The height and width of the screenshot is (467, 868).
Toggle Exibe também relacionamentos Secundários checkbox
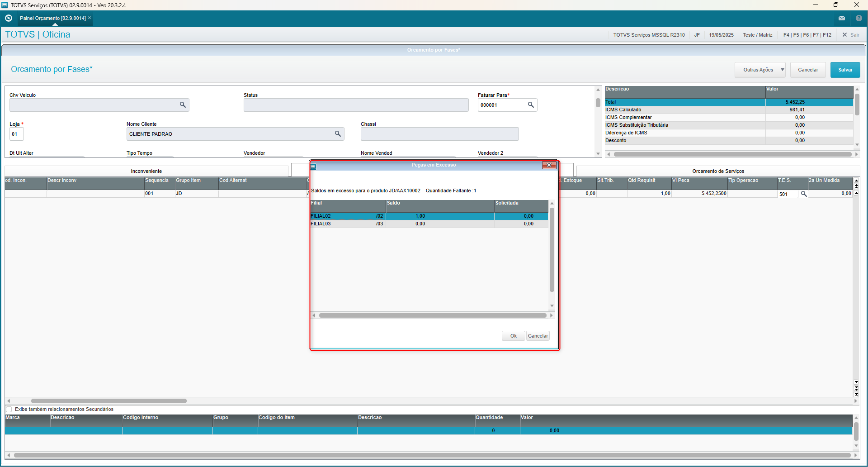(x=9, y=410)
